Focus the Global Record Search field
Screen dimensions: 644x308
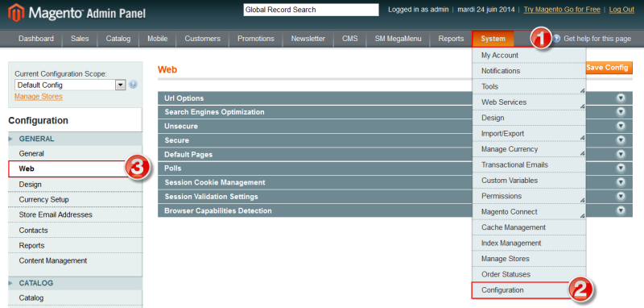[x=311, y=10]
